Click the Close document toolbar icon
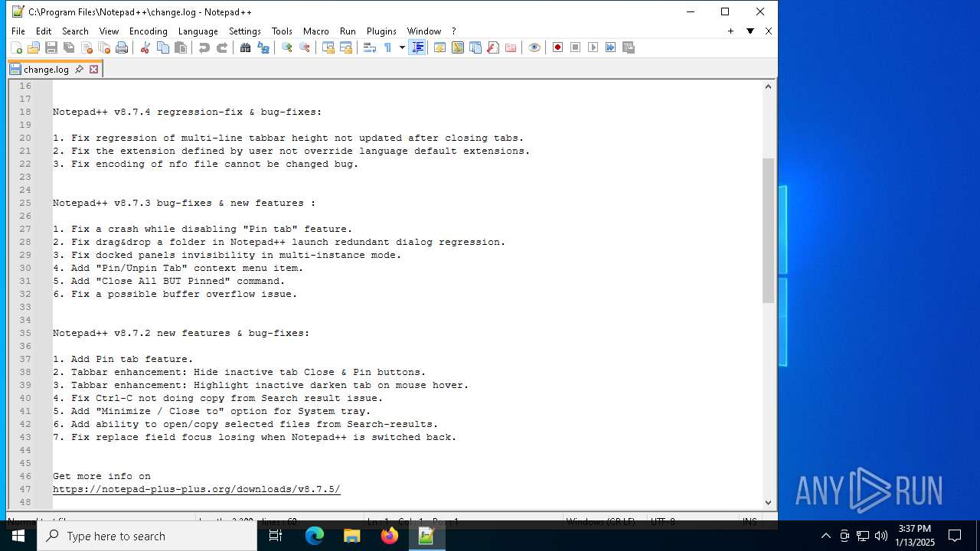 click(x=87, y=47)
